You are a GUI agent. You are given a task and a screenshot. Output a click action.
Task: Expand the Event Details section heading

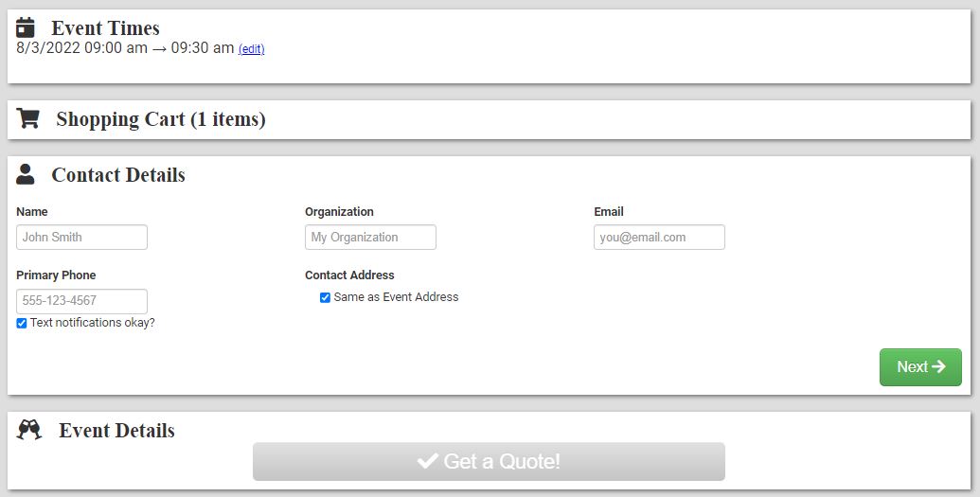point(116,431)
